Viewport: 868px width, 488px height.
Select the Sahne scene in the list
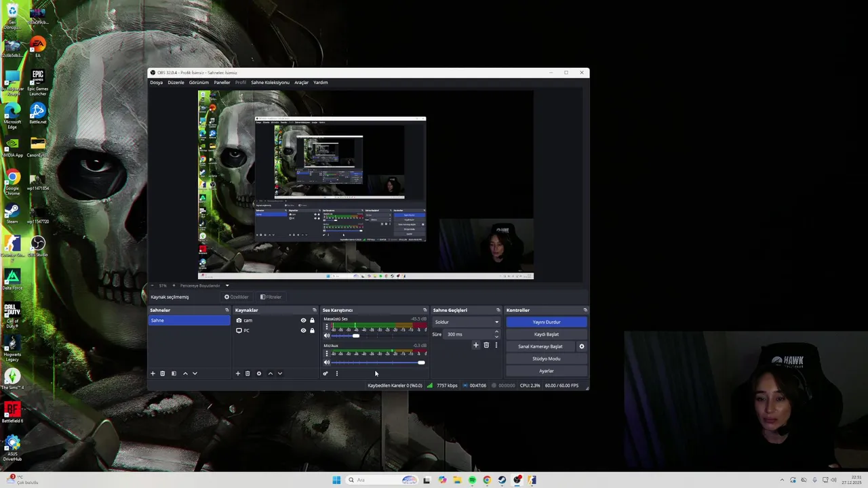point(189,321)
